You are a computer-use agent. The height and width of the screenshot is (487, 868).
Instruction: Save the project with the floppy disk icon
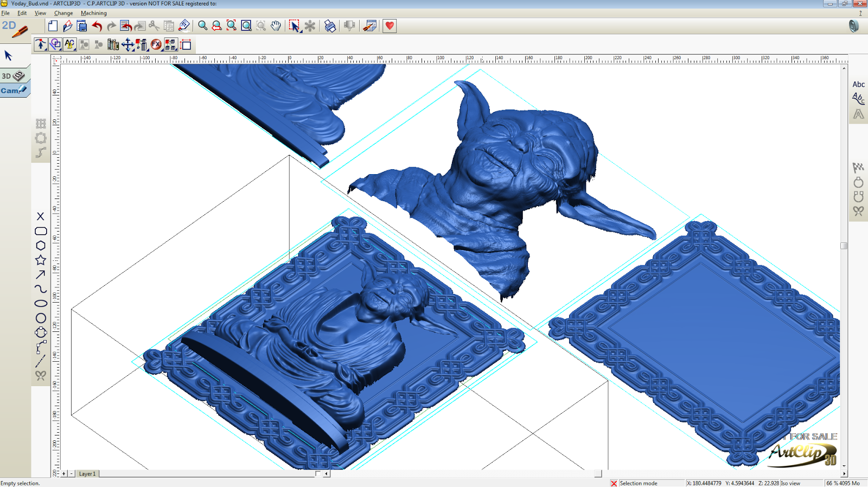coord(82,26)
